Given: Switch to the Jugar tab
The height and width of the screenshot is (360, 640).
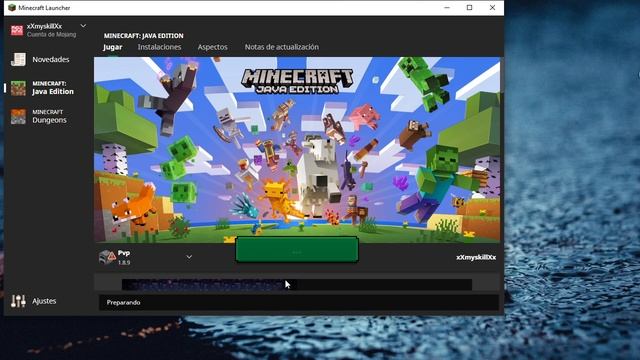Looking at the screenshot, I should (x=113, y=47).
